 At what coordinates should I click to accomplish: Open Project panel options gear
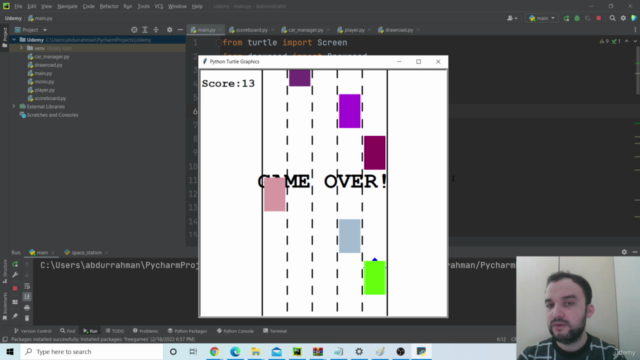pyautogui.click(x=169, y=30)
